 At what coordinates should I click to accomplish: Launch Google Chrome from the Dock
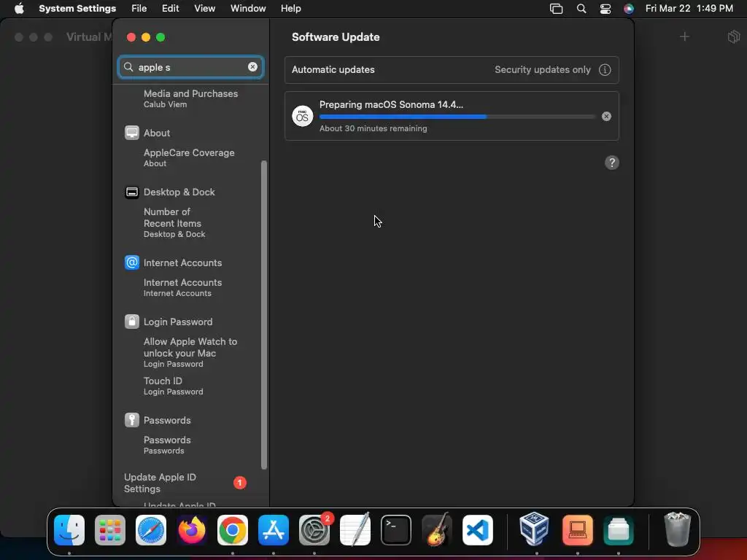pos(233,530)
